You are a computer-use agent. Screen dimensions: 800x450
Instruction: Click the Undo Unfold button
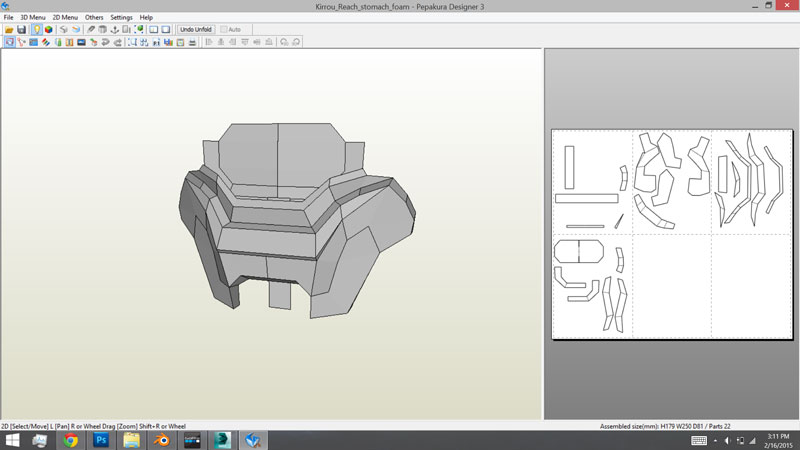point(196,30)
